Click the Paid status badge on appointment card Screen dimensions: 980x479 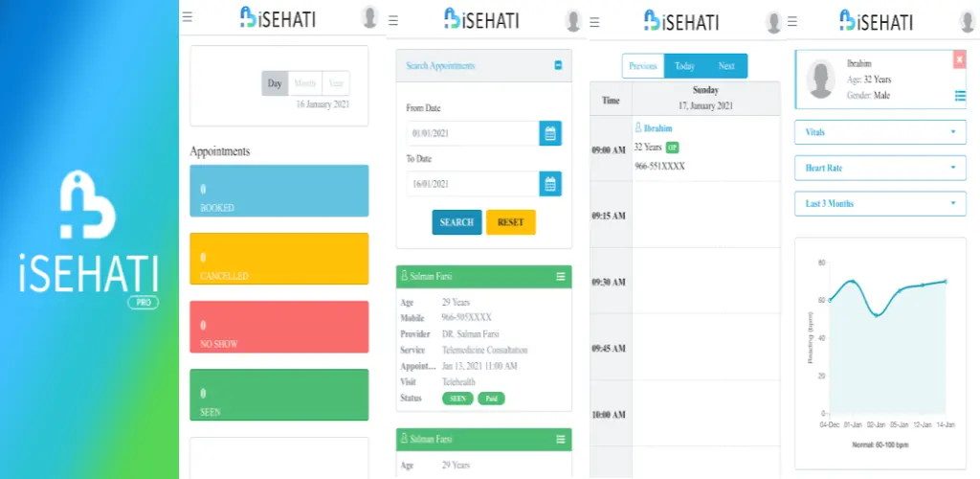point(491,399)
